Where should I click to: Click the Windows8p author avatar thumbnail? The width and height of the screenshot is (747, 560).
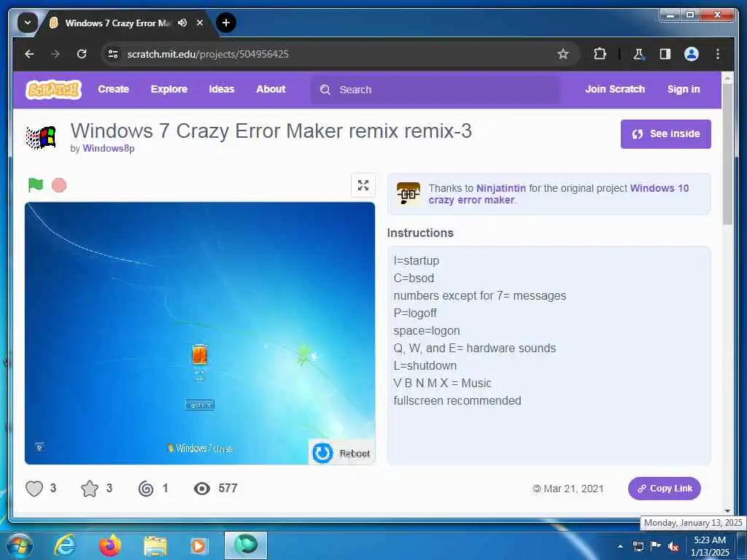click(x=41, y=138)
